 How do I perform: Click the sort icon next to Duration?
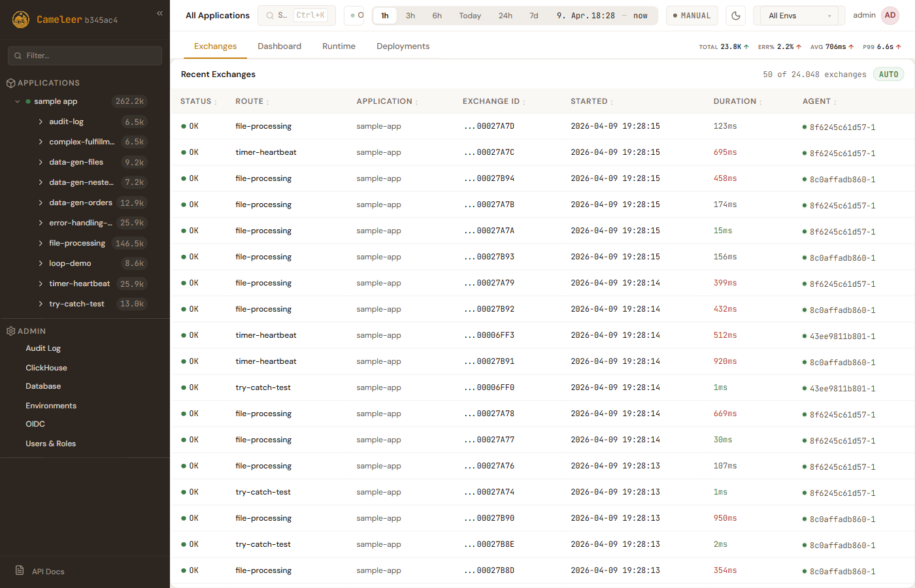(761, 102)
